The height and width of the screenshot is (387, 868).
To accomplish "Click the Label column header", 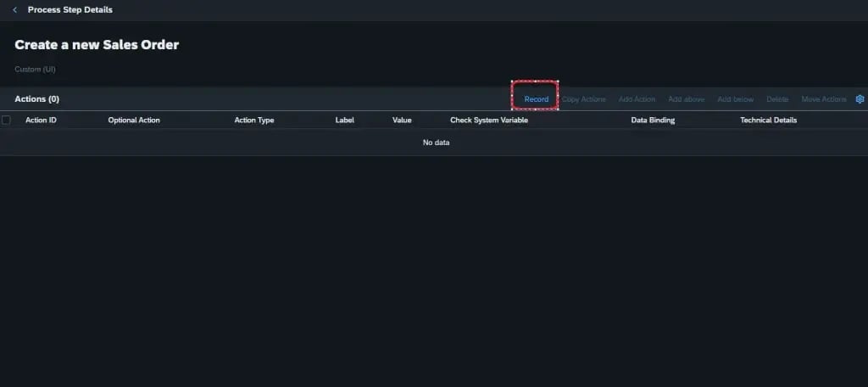I will click(x=344, y=121).
